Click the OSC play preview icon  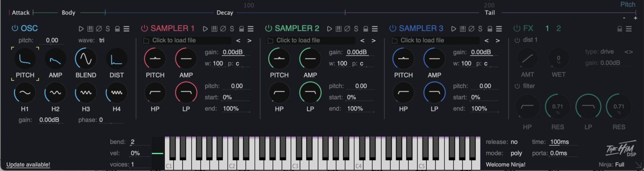click(81, 29)
